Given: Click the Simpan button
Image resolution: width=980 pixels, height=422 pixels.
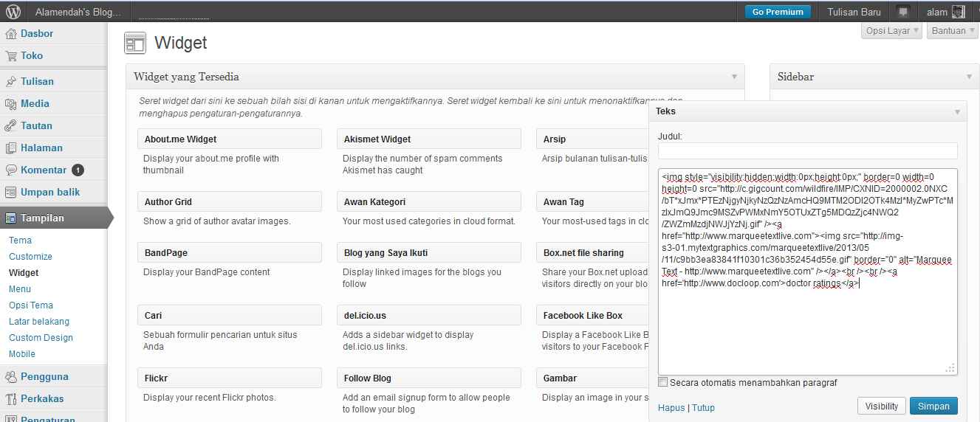Looking at the screenshot, I should point(933,407).
